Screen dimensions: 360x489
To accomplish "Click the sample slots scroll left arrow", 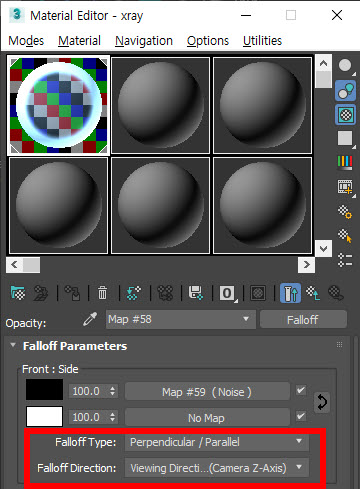I will point(14,265).
